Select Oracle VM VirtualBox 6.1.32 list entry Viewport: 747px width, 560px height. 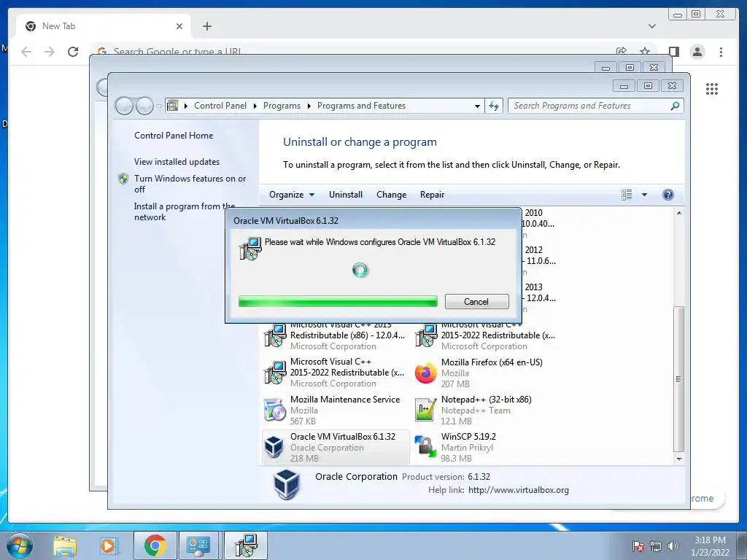point(336,447)
